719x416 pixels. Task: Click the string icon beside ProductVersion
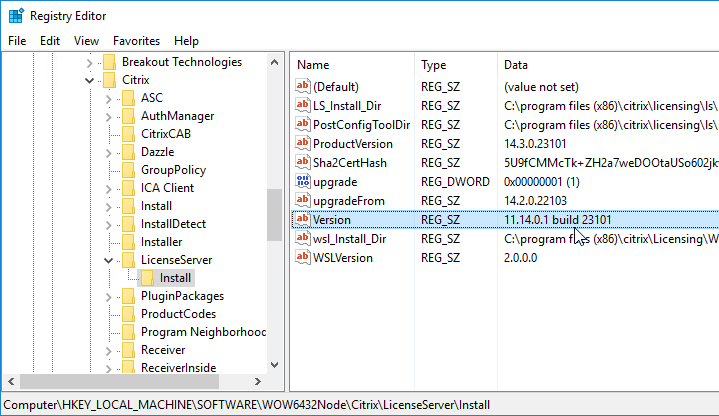coord(303,144)
